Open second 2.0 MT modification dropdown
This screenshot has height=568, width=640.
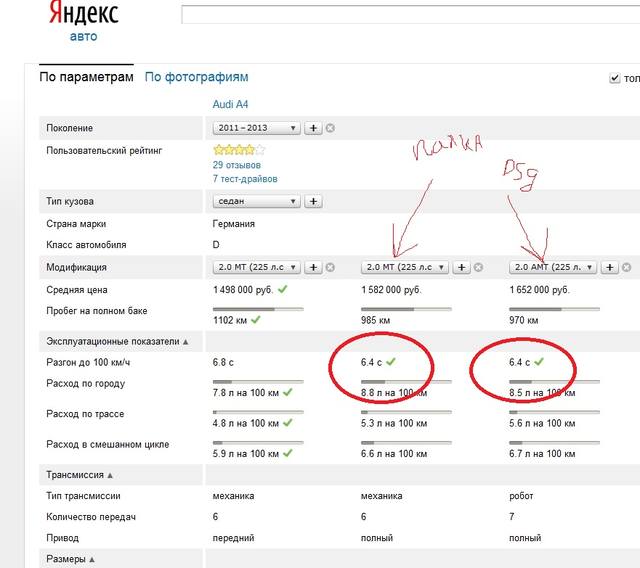coord(404,267)
